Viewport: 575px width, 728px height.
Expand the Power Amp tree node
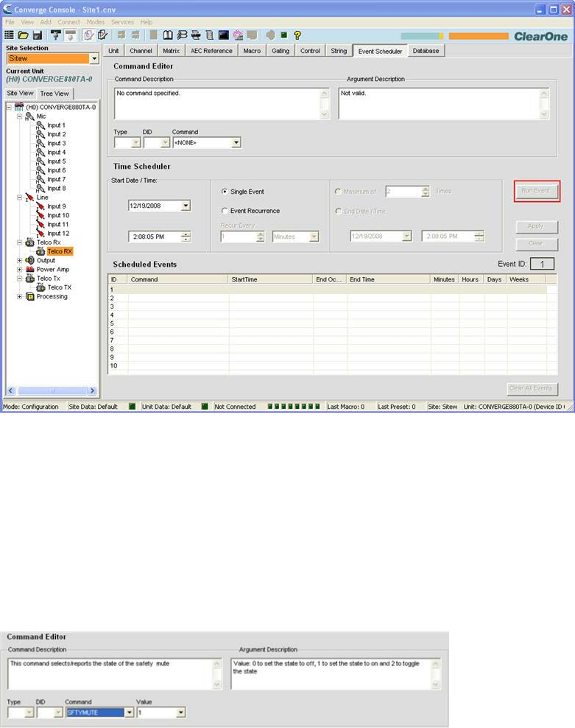tap(19, 269)
